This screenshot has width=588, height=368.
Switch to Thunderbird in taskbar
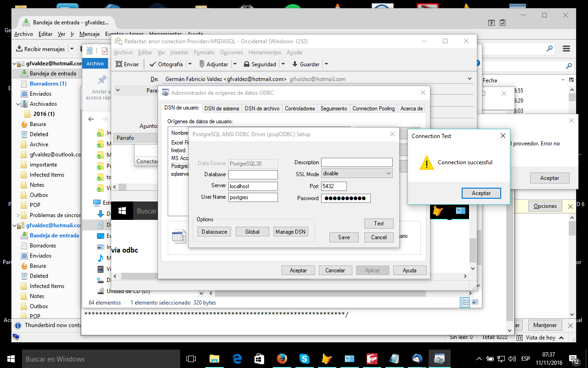(417, 359)
